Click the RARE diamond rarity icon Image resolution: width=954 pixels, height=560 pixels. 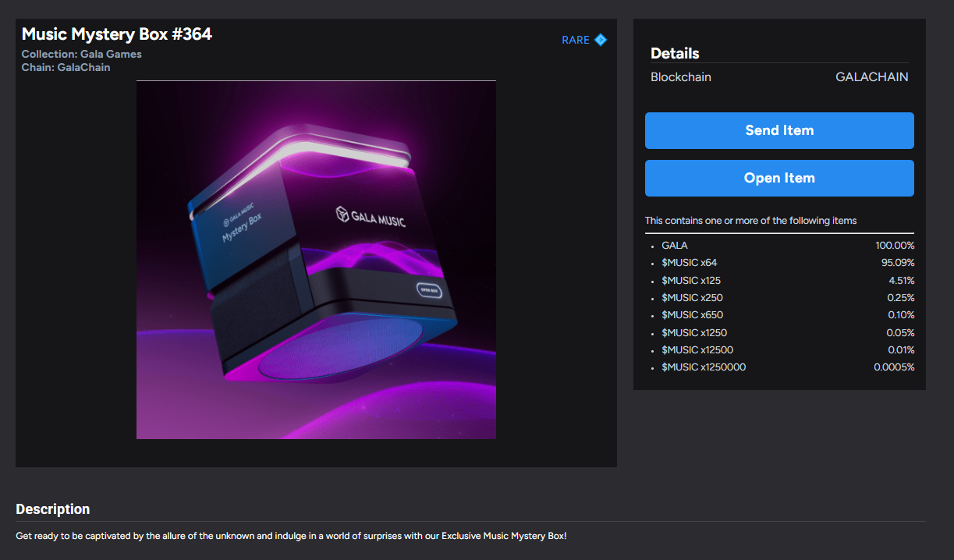pos(601,40)
